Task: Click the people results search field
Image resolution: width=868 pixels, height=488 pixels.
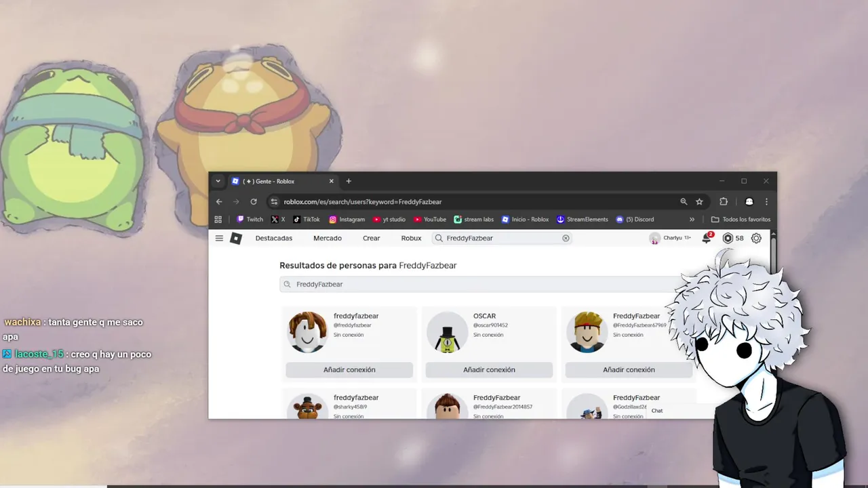Action: [x=485, y=284]
